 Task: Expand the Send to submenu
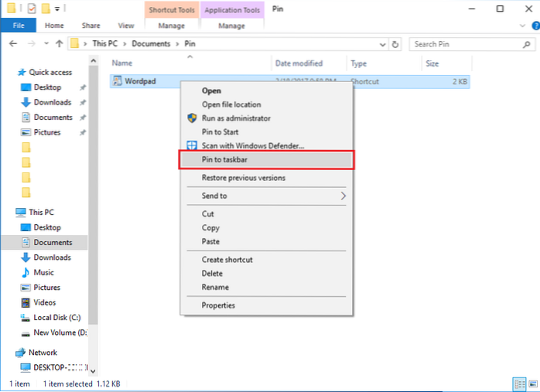(343, 196)
